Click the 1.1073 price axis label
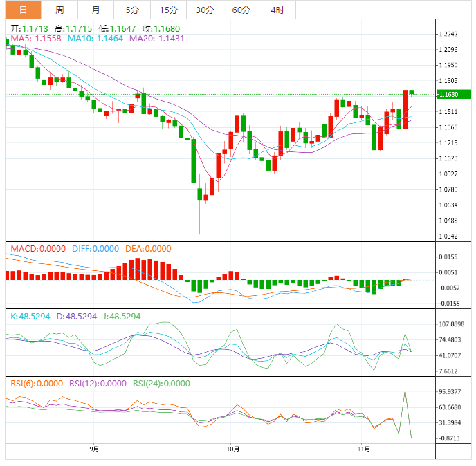The height and width of the screenshot is (466, 476). [448, 158]
